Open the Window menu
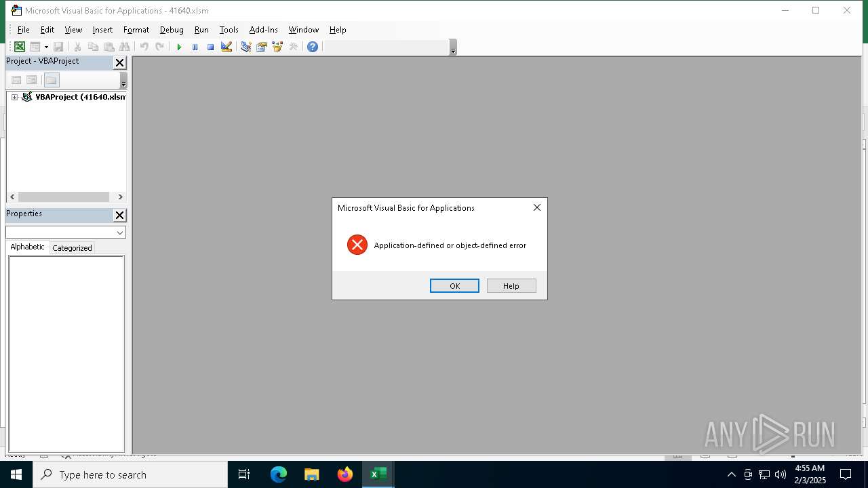The width and height of the screenshot is (868, 488). 304,30
